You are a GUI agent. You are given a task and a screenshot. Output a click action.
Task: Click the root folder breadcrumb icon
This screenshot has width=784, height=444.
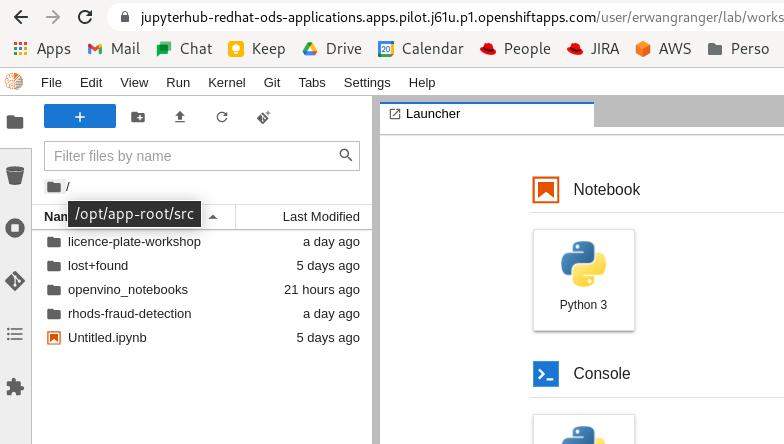click(54, 187)
